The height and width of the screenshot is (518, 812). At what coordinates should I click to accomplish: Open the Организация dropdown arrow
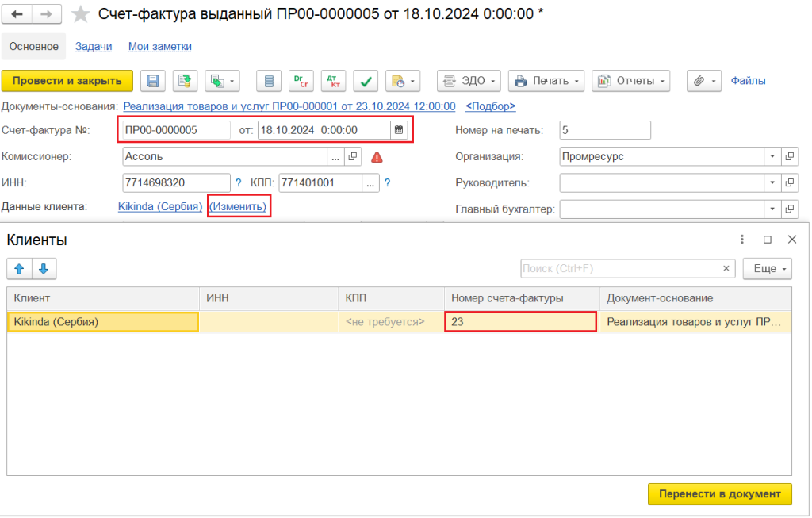[771, 157]
